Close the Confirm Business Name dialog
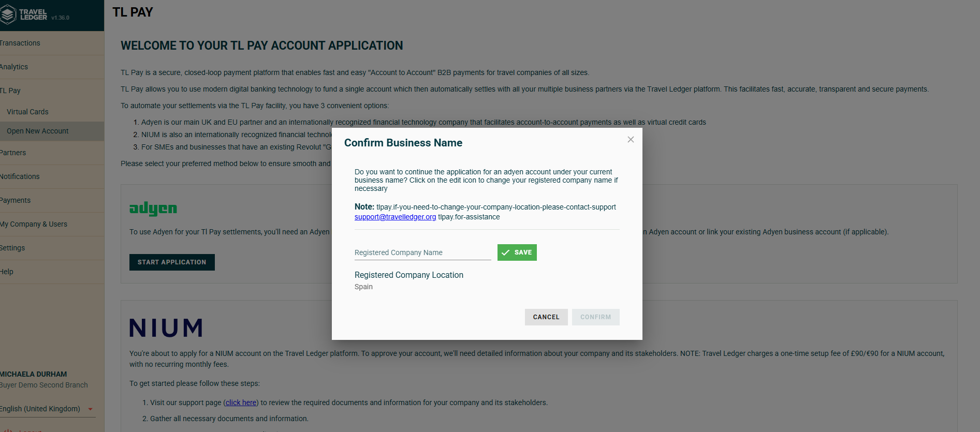This screenshot has width=980, height=432. coord(631,140)
